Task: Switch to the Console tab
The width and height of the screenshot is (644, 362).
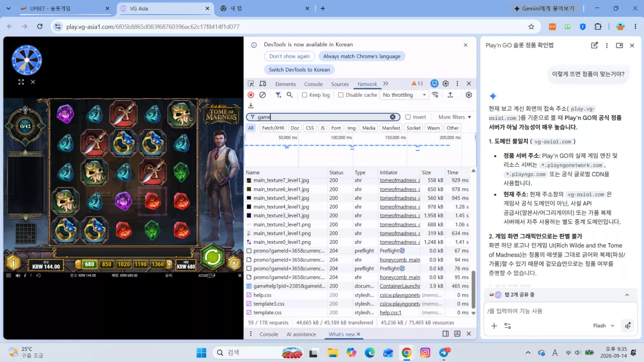Action: click(313, 84)
